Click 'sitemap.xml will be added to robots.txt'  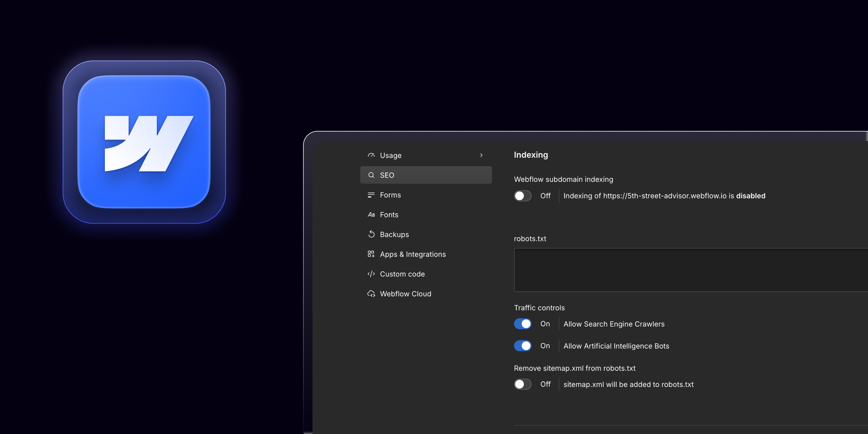coord(629,384)
